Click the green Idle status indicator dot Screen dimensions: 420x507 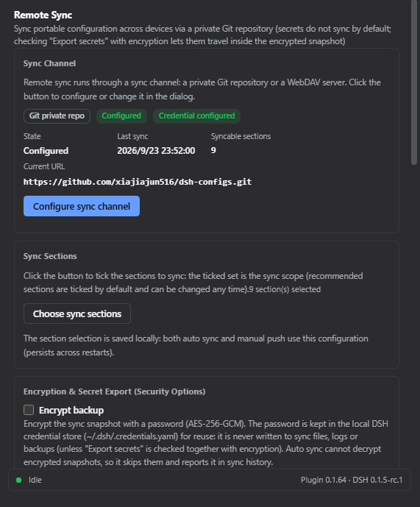[x=18, y=481]
